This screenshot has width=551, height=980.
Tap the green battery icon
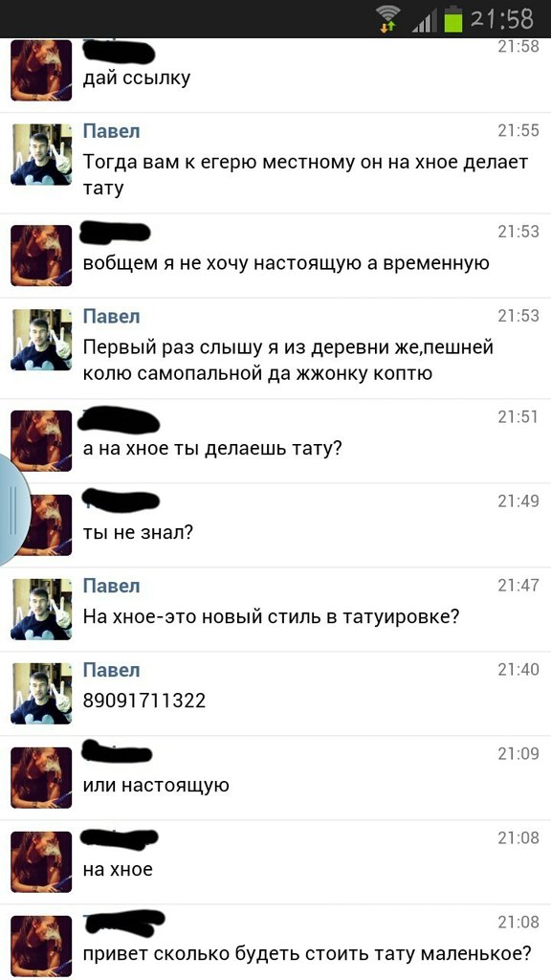click(452, 19)
